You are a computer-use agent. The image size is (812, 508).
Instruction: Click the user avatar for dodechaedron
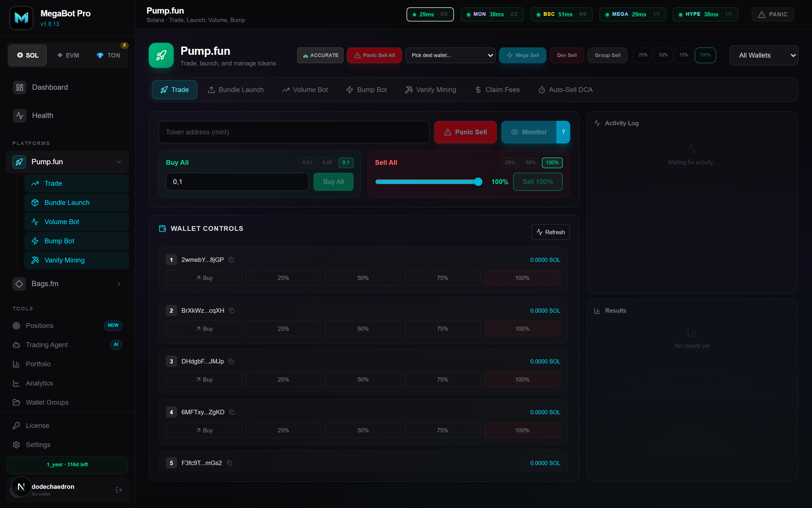pos(21,487)
